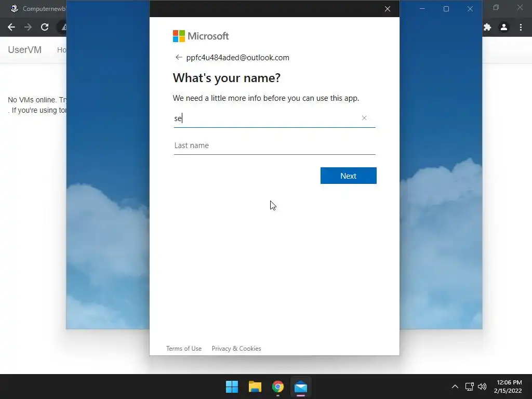This screenshot has width=532, height=399.
Task: Close the Microsoft sign-in dialog
Action: 388,9
